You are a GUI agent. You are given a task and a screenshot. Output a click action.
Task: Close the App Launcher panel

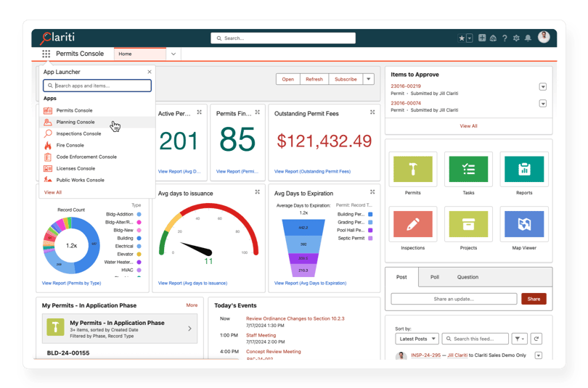click(x=150, y=72)
